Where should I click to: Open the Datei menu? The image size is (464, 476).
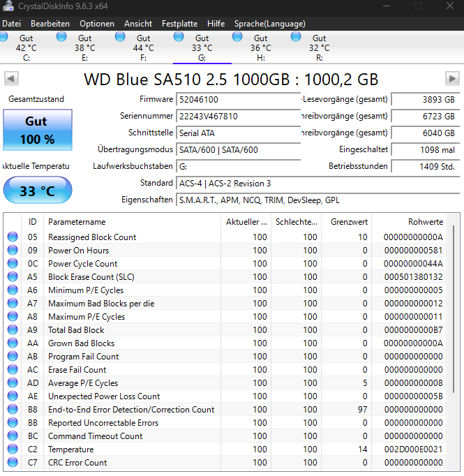point(12,24)
